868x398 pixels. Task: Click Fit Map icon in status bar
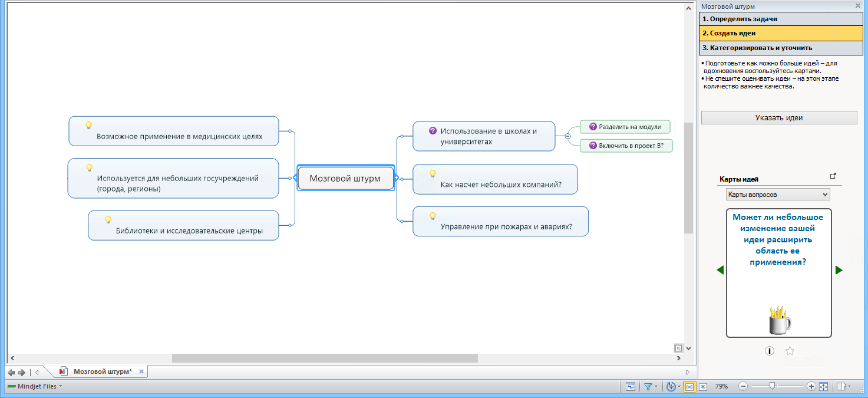point(824,386)
